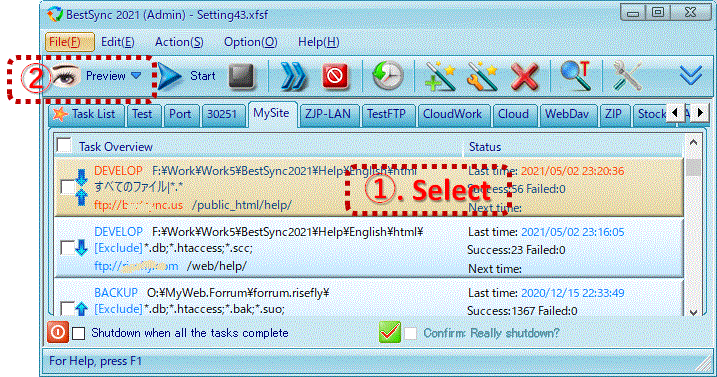
Task: Switch to the ZIP tab
Action: [x=615, y=114]
